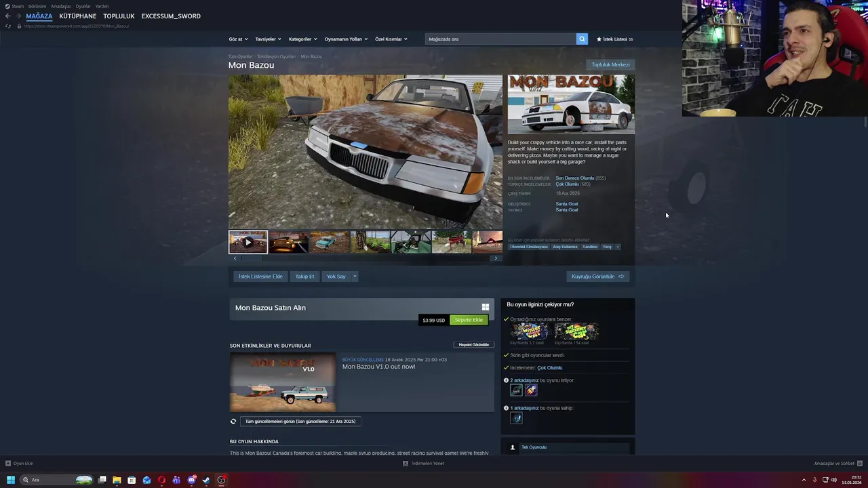Open Opera browser from taskbar
This screenshot has width=868, height=488.
(161, 480)
